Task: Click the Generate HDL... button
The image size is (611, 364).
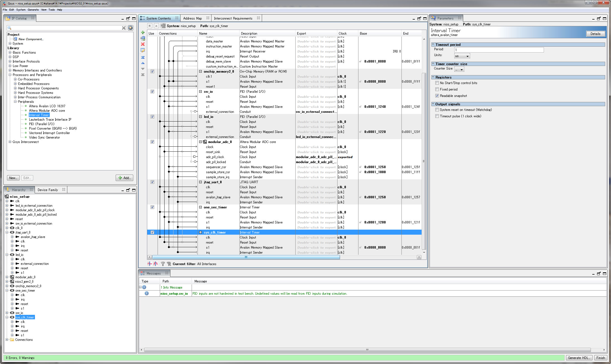Action: (579, 358)
